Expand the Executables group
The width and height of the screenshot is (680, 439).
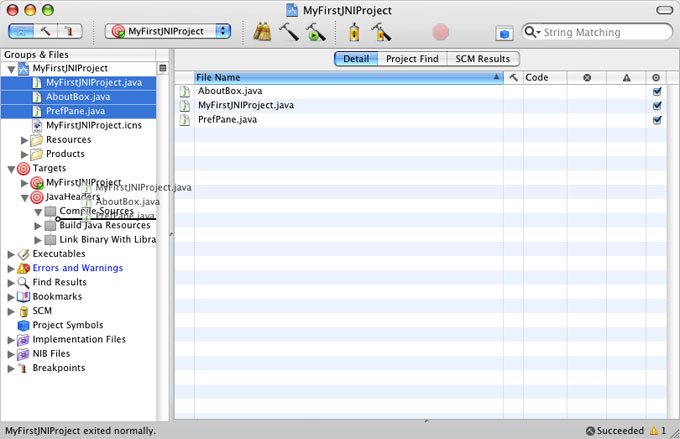tap(11, 254)
